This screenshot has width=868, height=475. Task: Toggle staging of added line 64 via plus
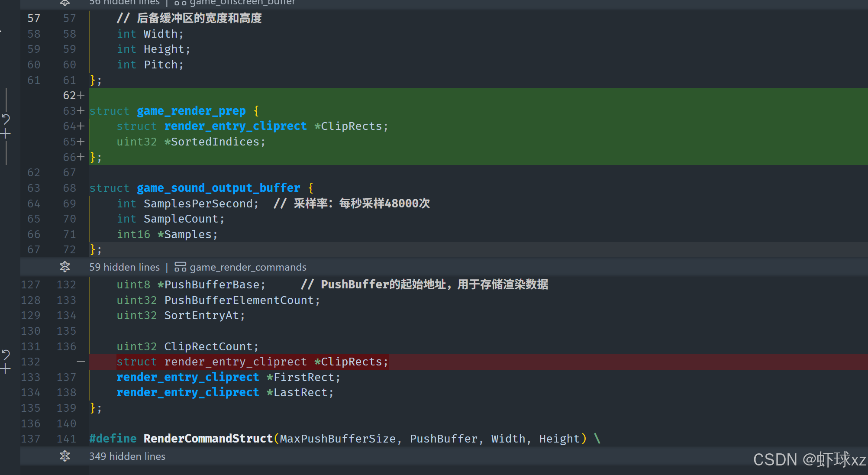(x=81, y=126)
